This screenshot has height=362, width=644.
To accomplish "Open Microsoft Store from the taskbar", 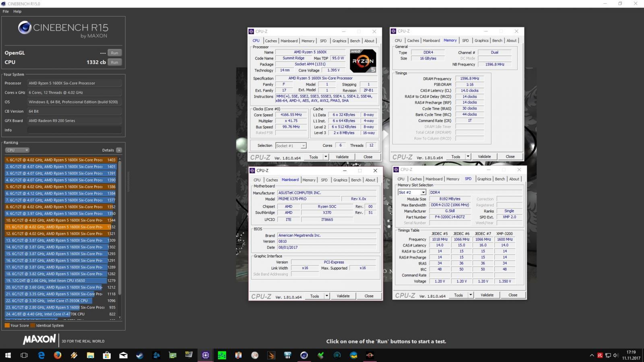I will (x=107, y=355).
